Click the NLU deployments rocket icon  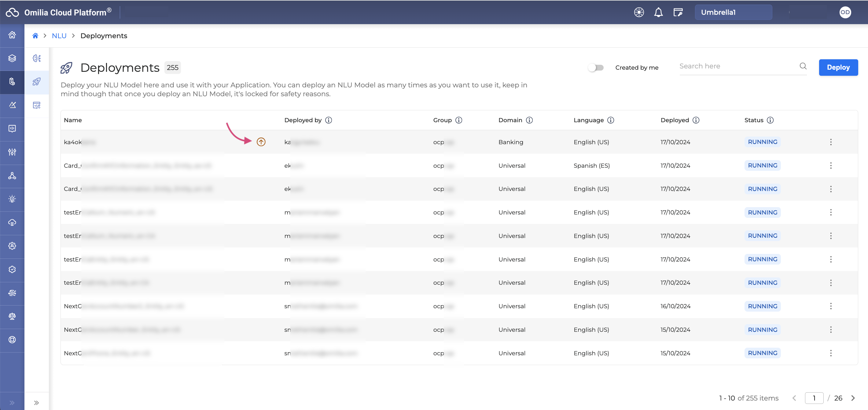click(x=36, y=81)
